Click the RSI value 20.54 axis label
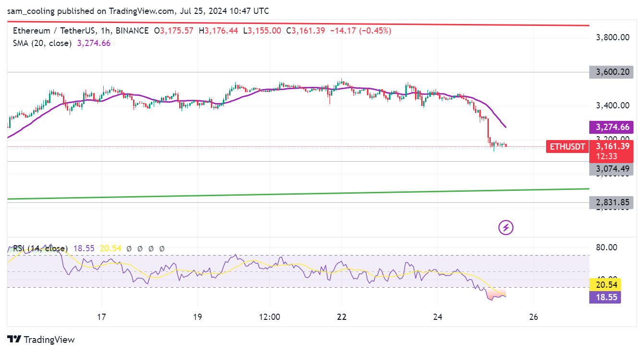 pyautogui.click(x=605, y=285)
